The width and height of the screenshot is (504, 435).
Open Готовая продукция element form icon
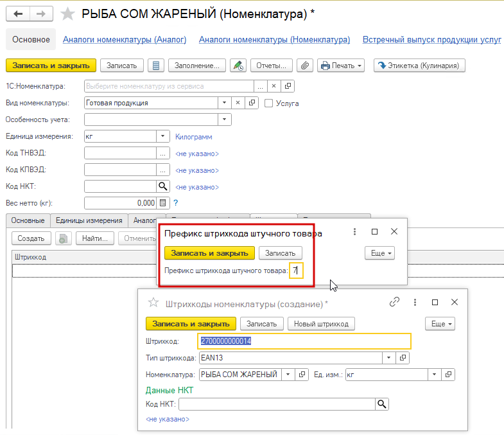point(252,103)
